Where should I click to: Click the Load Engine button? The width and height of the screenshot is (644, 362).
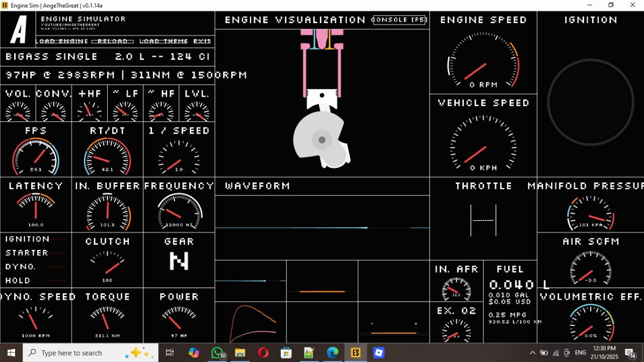(x=62, y=41)
